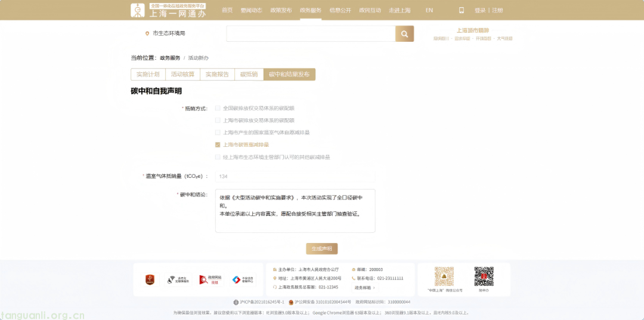
Task: Open the 首页 nav item
Action: (x=227, y=10)
